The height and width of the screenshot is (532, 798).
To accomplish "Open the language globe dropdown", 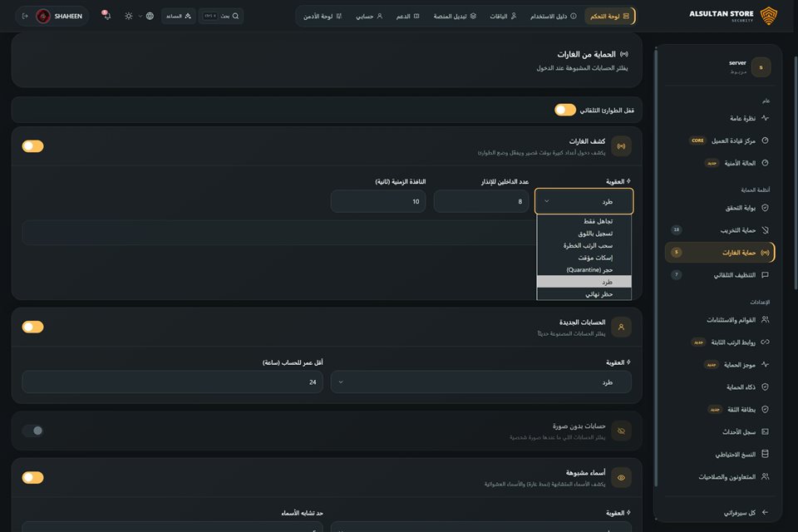I will [145, 17].
